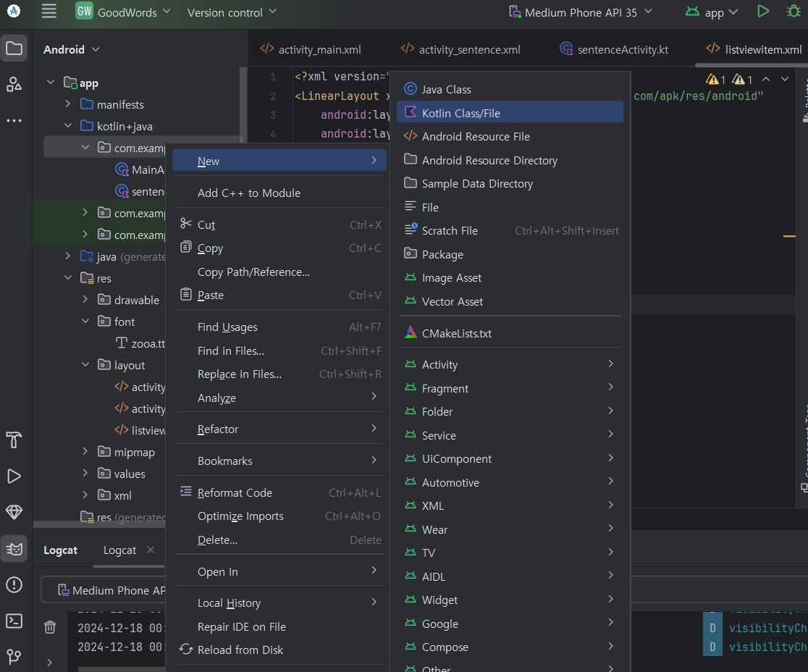Screen dimensions: 808x672
Task: Choose Image Asset
Action: click(x=510, y=278)
